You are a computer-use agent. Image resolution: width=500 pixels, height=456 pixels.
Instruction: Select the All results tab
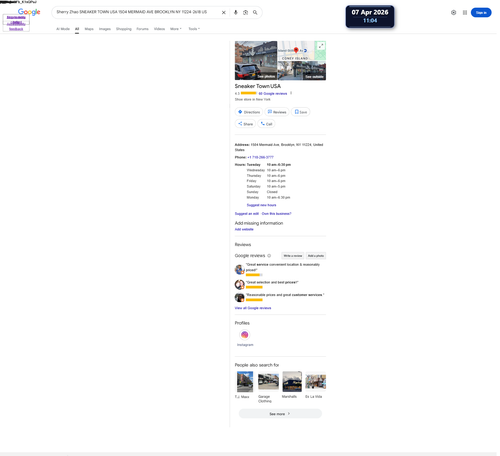[x=77, y=29]
